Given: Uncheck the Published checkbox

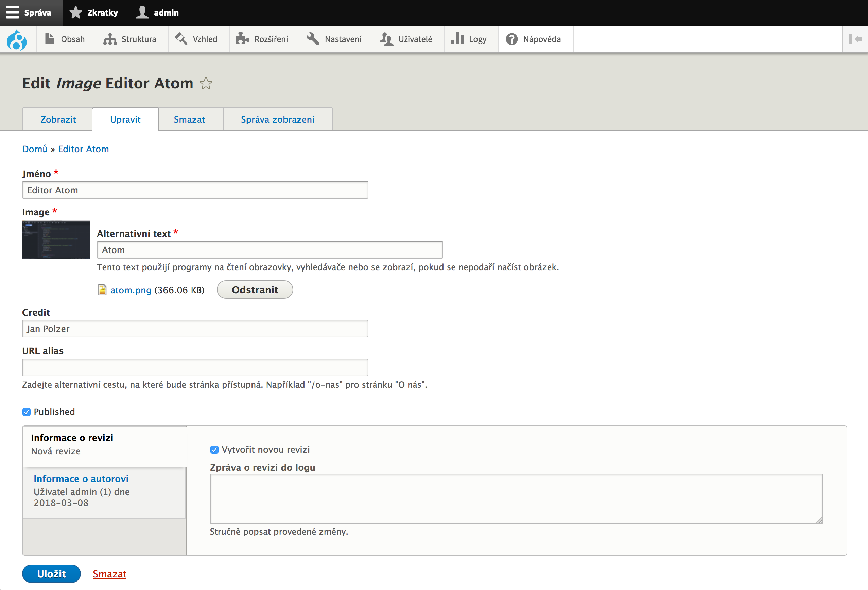Looking at the screenshot, I should pos(27,412).
